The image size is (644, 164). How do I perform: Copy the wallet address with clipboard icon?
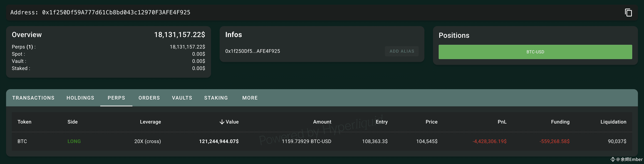(x=628, y=13)
